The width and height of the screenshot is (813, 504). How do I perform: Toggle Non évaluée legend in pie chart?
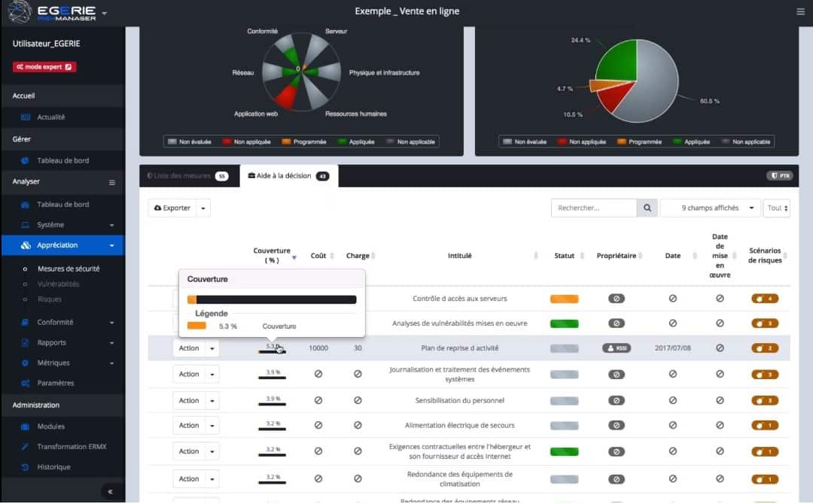point(525,142)
